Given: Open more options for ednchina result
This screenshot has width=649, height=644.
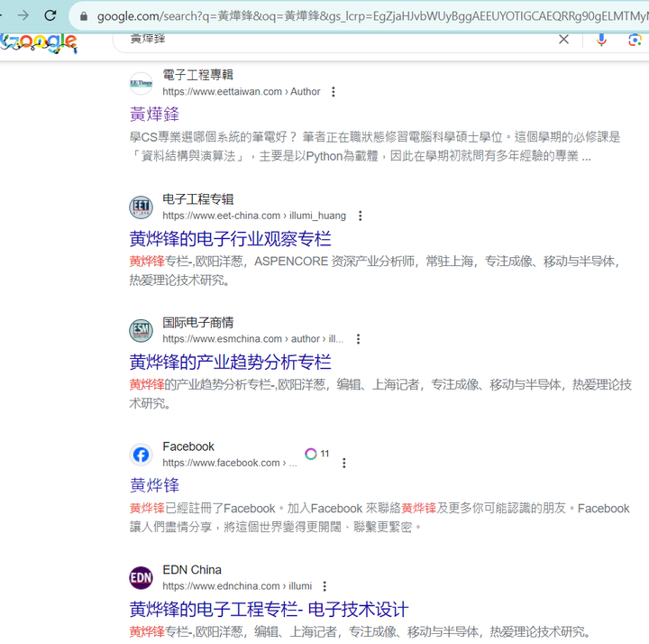Looking at the screenshot, I should point(324,586).
